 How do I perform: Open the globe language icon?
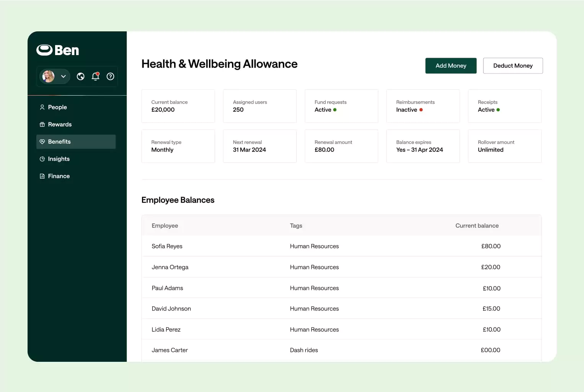80,76
